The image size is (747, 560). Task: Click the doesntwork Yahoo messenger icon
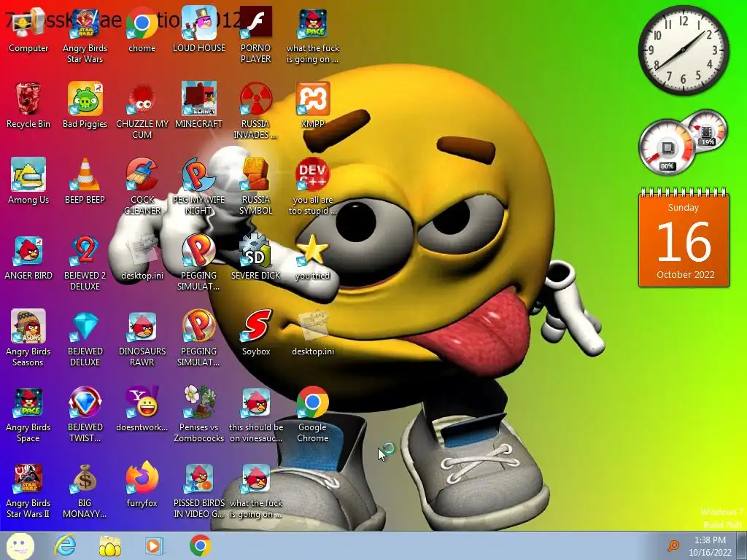[142, 410]
